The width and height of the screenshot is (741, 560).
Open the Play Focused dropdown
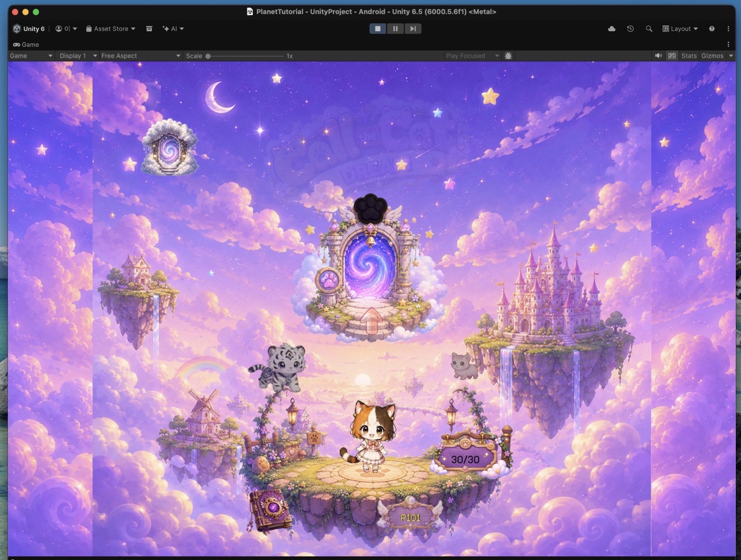(472, 56)
